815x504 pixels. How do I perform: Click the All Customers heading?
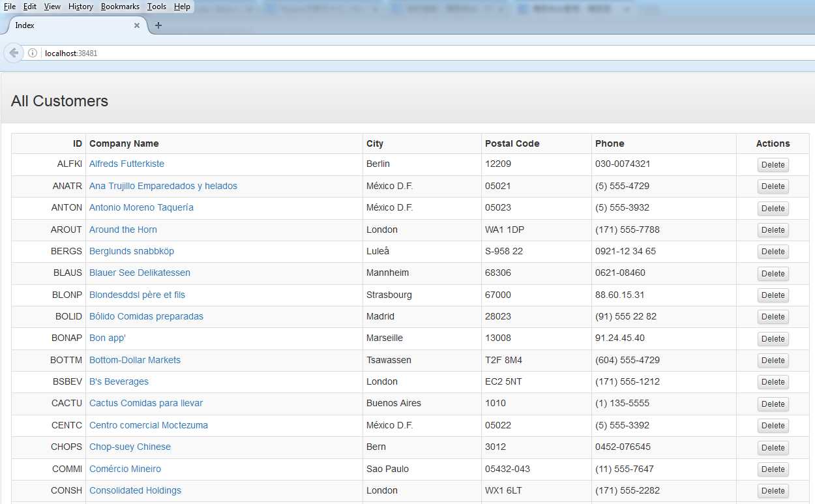click(x=59, y=101)
